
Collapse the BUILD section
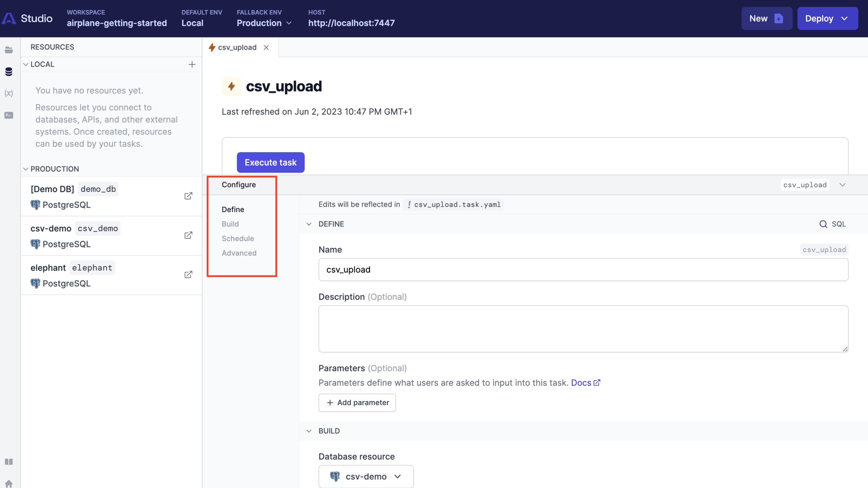[309, 431]
